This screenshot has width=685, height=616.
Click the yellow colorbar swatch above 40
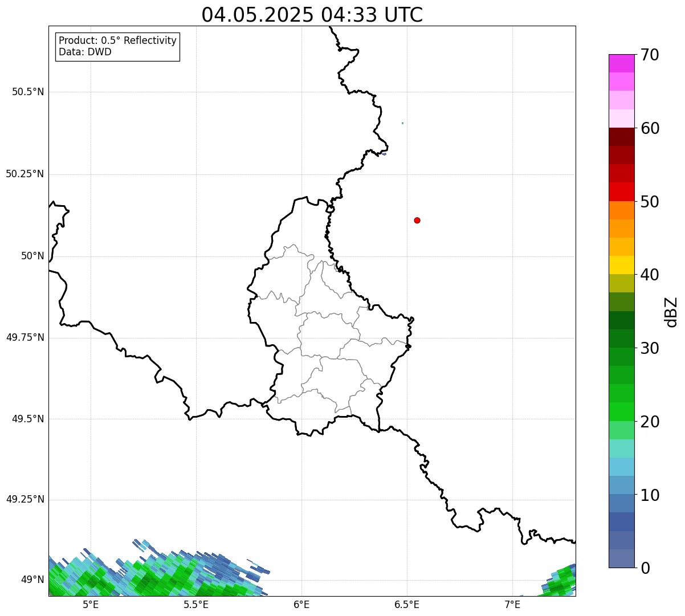click(621, 265)
